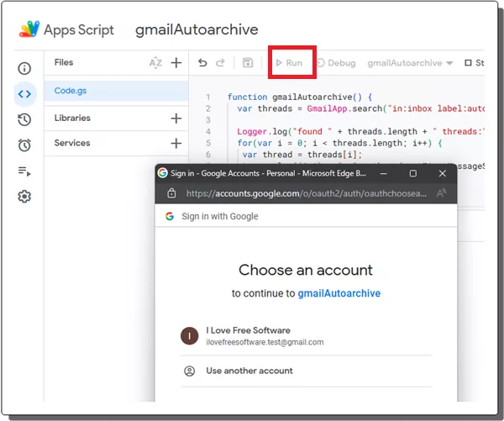
Task: Click the Debug button
Action: pos(335,63)
